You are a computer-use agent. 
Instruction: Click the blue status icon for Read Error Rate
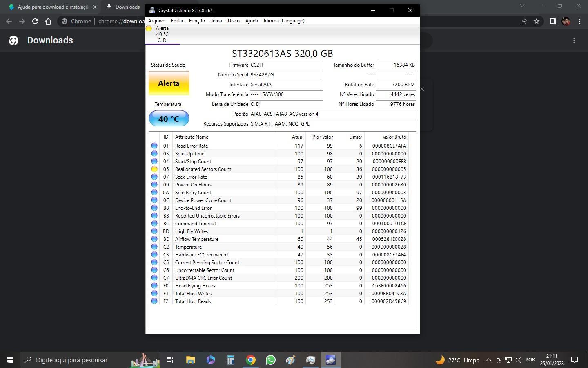[154, 146]
